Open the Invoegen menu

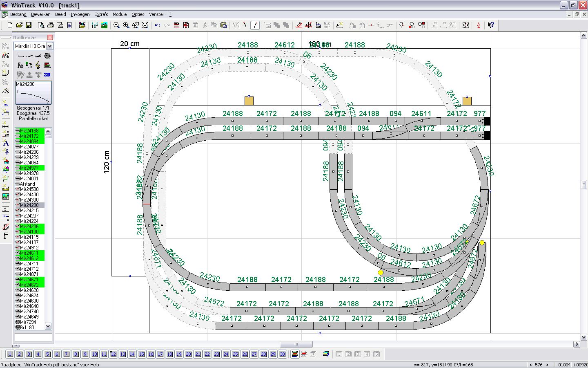80,14
